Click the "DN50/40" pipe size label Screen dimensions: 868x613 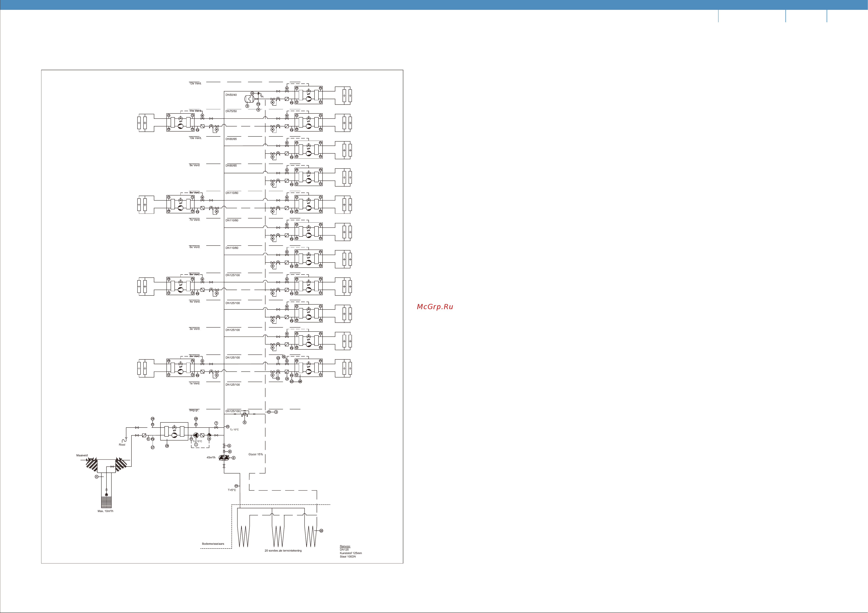pyautogui.click(x=231, y=95)
